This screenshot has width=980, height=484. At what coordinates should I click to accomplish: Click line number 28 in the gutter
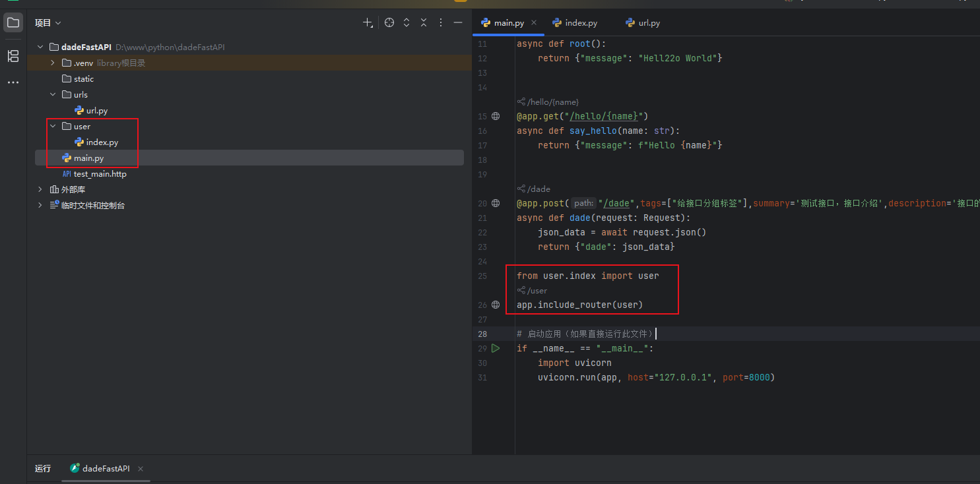click(482, 334)
